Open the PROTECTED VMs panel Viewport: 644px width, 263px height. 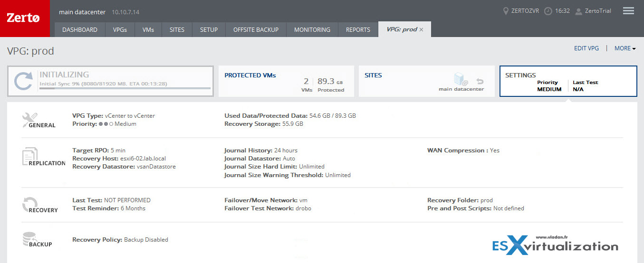pyautogui.click(x=286, y=81)
